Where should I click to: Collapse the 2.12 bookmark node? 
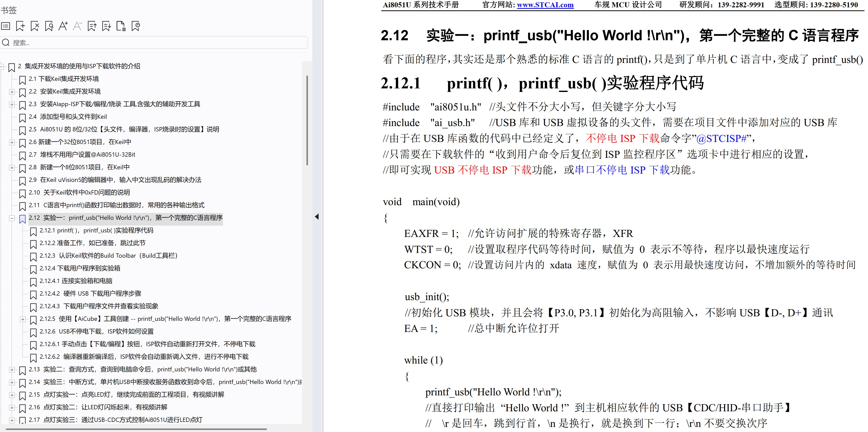[x=12, y=218]
